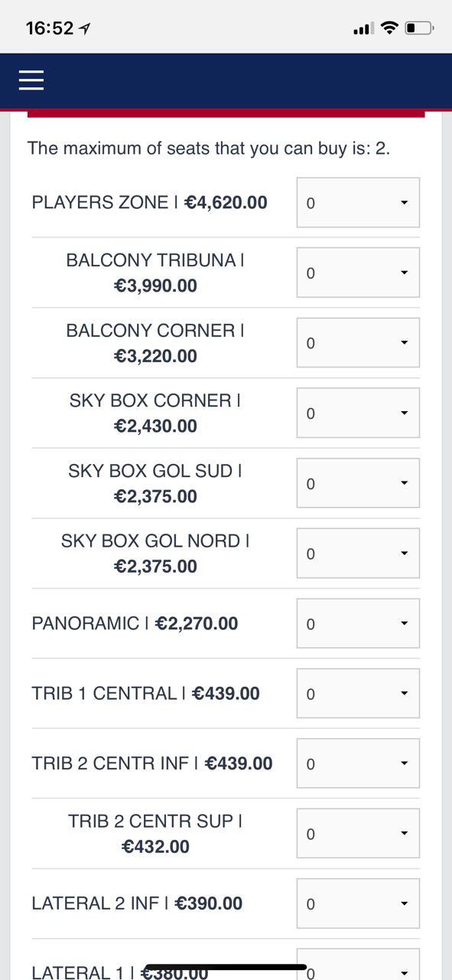Viewport: 452px width, 980px height.
Task: Open PLAYERS ZONE quantity dropdown
Action: tap(358, 203)
